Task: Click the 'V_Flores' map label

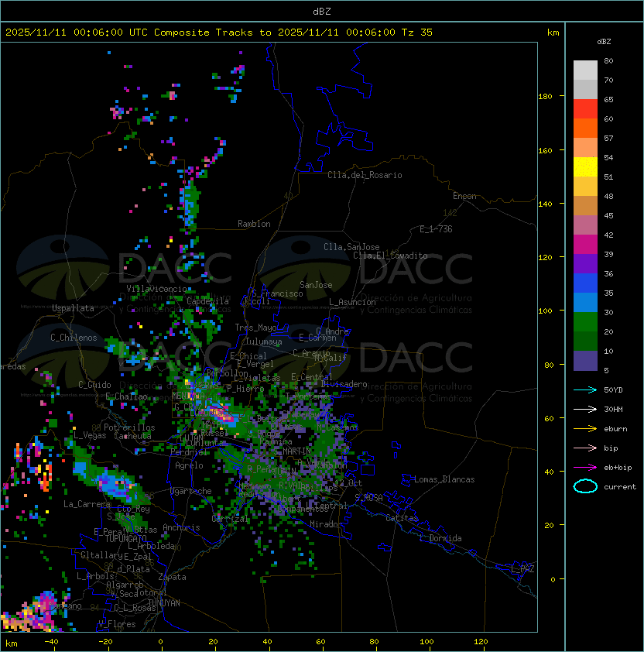Action: (x=117, y=624)
